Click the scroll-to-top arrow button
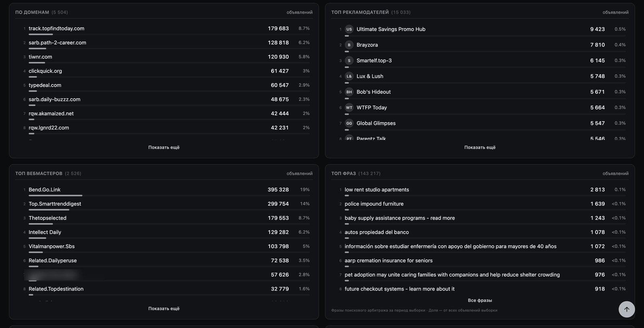This screenshot has height=328, width=644. click(627, 309)
